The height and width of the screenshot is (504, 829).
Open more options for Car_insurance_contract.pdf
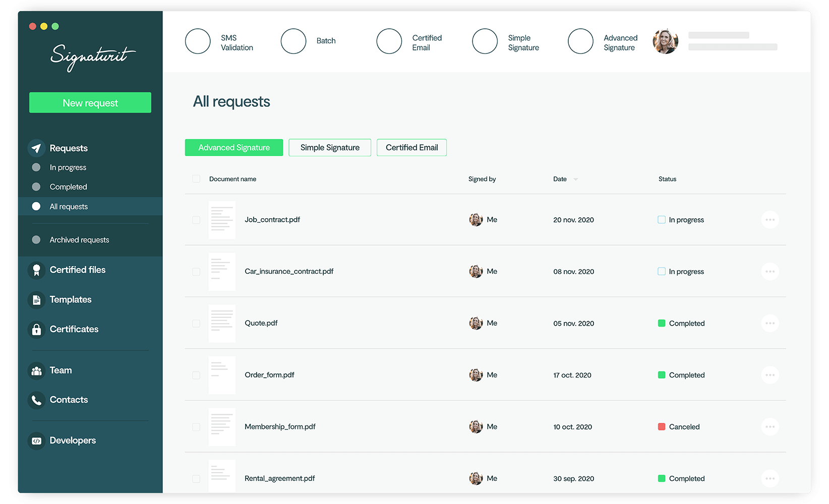point(770,272)
